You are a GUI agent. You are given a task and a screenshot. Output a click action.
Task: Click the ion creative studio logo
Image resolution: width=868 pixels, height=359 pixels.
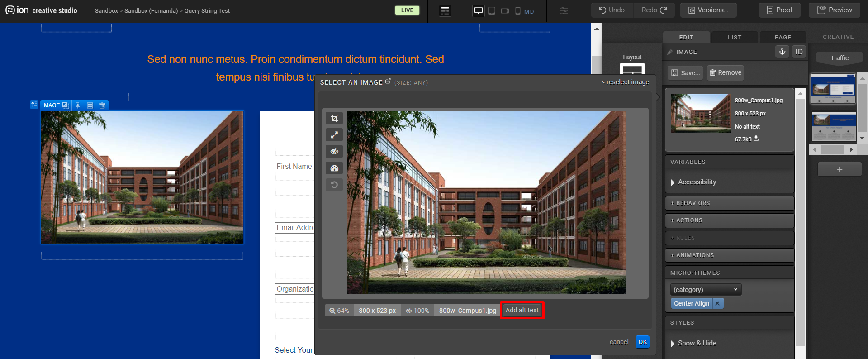click(x=41, y=10)
